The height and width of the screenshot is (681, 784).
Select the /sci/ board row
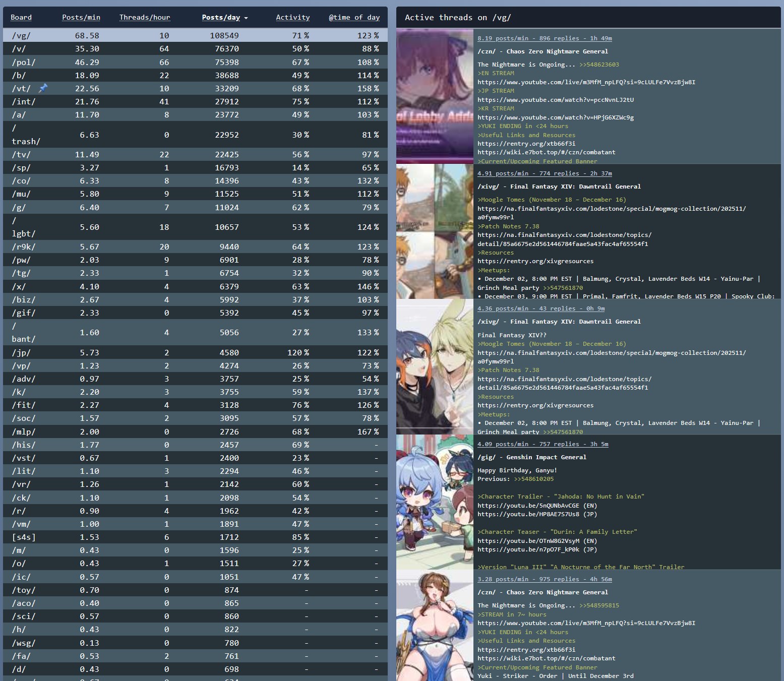point(195,616)
